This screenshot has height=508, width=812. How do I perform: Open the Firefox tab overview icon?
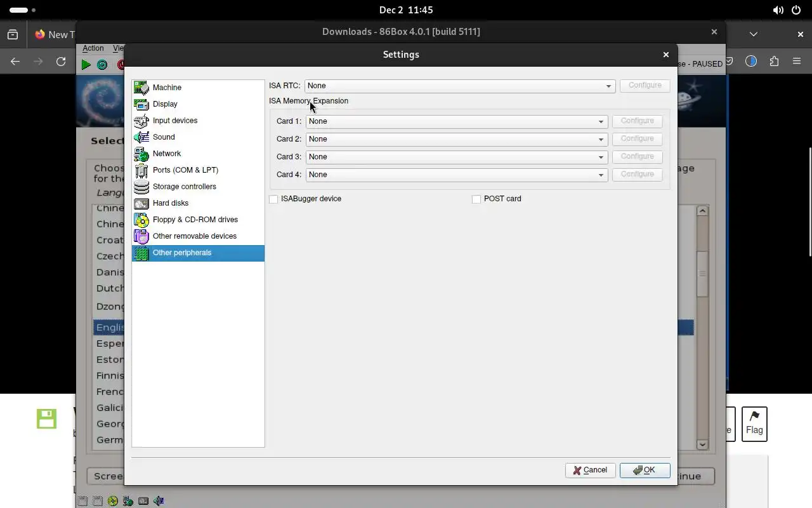(13, 34)
